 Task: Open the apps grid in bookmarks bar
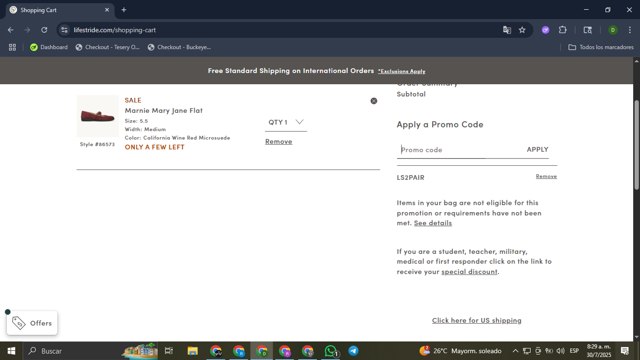[12, 47]
